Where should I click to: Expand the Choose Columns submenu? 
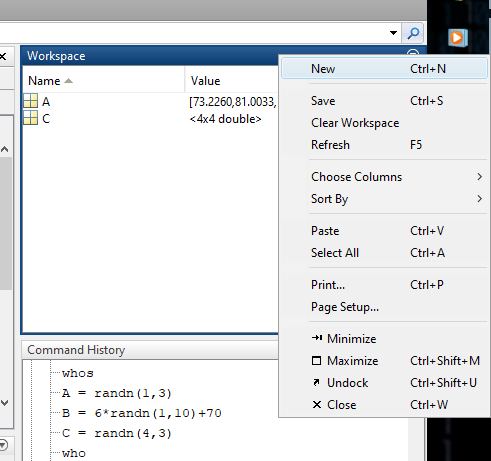[x=384, y=177]
